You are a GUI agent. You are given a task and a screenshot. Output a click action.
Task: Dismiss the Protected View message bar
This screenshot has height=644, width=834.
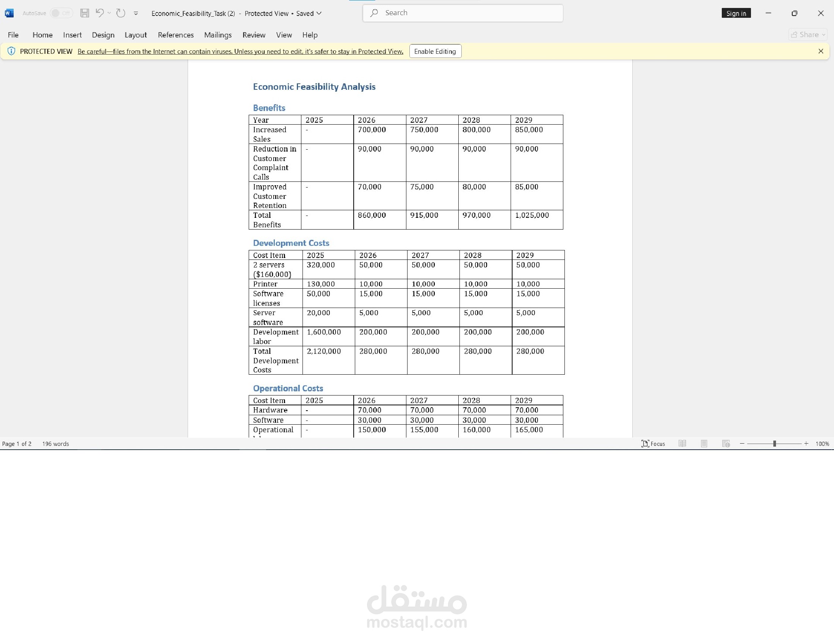click(x=821, y=51)
